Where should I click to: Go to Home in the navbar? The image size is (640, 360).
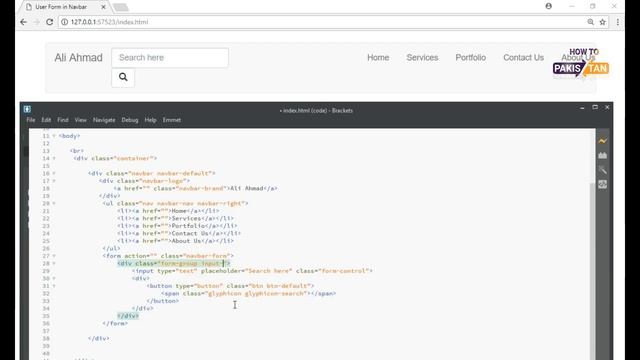[378, 58]
